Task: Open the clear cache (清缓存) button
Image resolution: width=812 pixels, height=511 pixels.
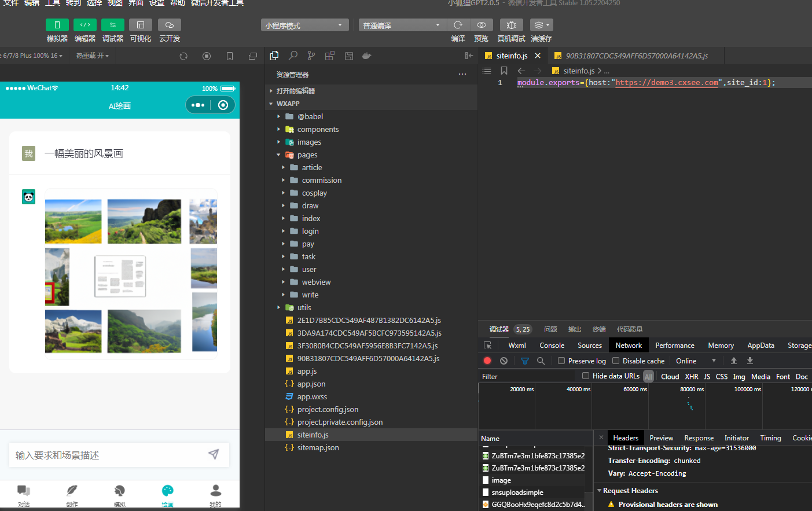Action: click(x=541, y=25)
